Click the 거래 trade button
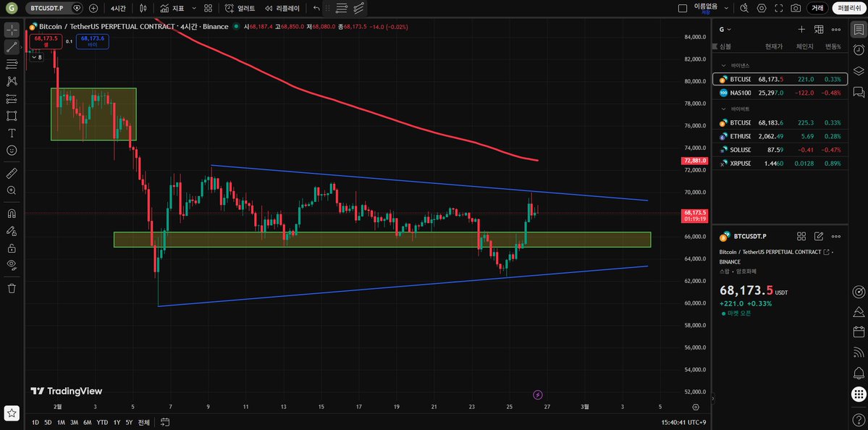The height and width of the screenshot is (430, 868). [x=817, y=8]
